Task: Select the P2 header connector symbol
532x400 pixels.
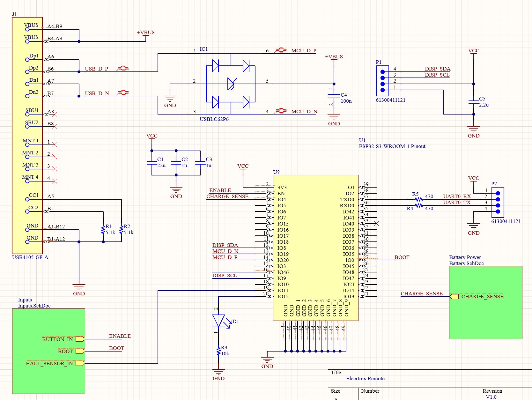Action: (498, 202)
